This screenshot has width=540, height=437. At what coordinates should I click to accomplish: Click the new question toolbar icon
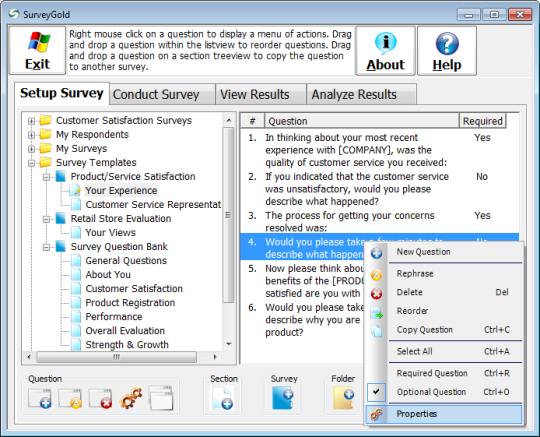pyautogui.click(x=40, y=399)
